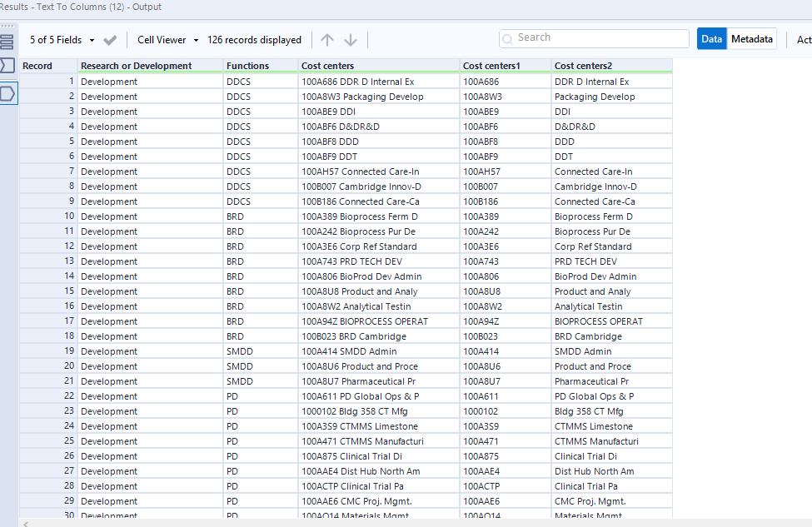The width and height of the screenshot is (812, 527).
Task: Switch the results view to Metadata
Action: [751, 38]
